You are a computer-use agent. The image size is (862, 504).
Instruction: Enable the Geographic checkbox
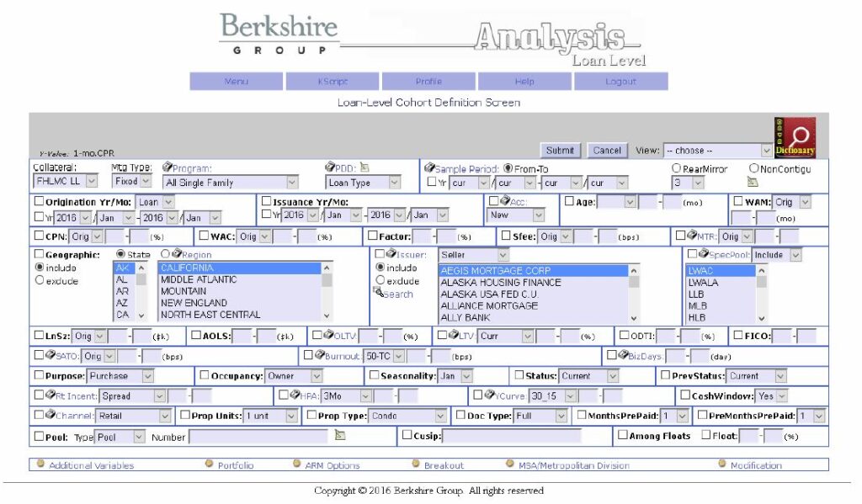tap(39, 254)
